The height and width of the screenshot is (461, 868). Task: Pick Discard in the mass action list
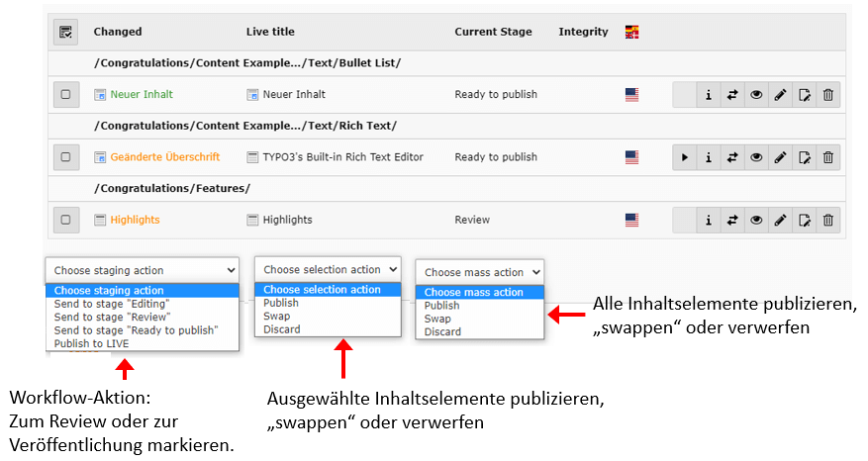(x=441, y=332)
